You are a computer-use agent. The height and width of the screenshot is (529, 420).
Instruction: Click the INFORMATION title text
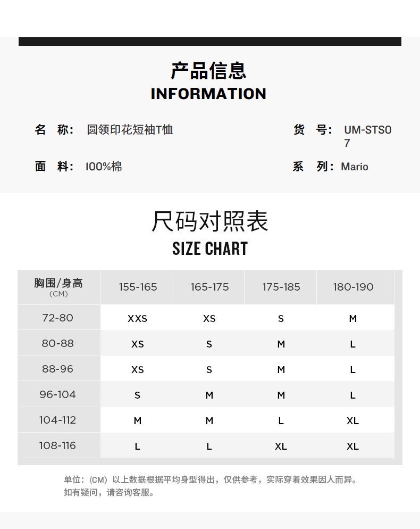pos(208,94)
